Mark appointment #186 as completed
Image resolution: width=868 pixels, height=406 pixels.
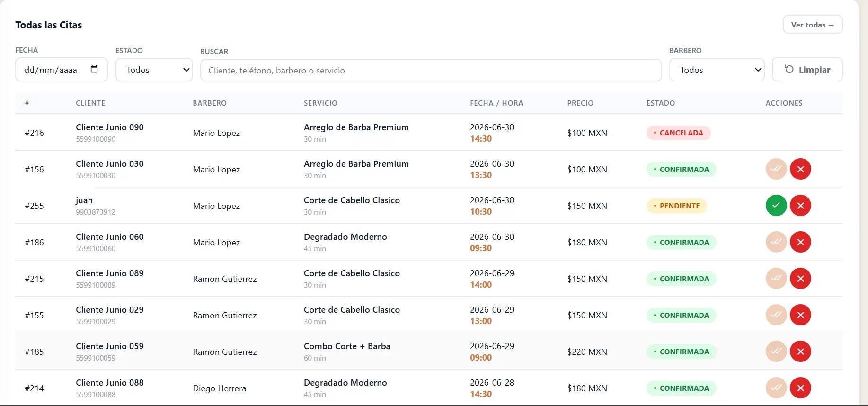pyautogui.click(x=776, y=242)
